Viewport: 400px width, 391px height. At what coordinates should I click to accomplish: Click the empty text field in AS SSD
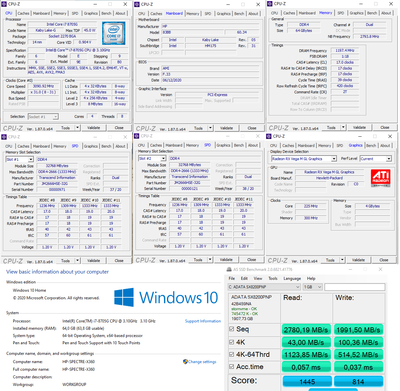pos(355,287)
